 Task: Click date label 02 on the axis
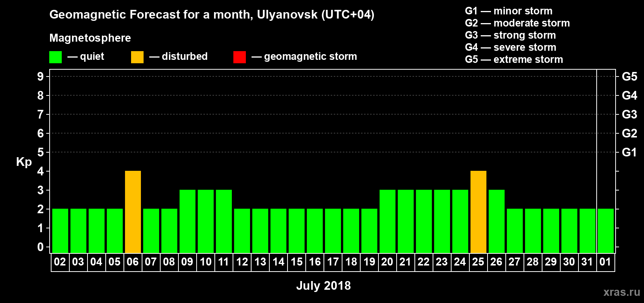(x=60, y=262)
